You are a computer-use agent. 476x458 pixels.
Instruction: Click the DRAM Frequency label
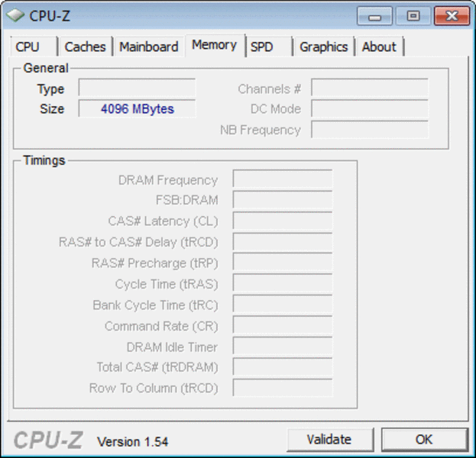coord(168,180)
